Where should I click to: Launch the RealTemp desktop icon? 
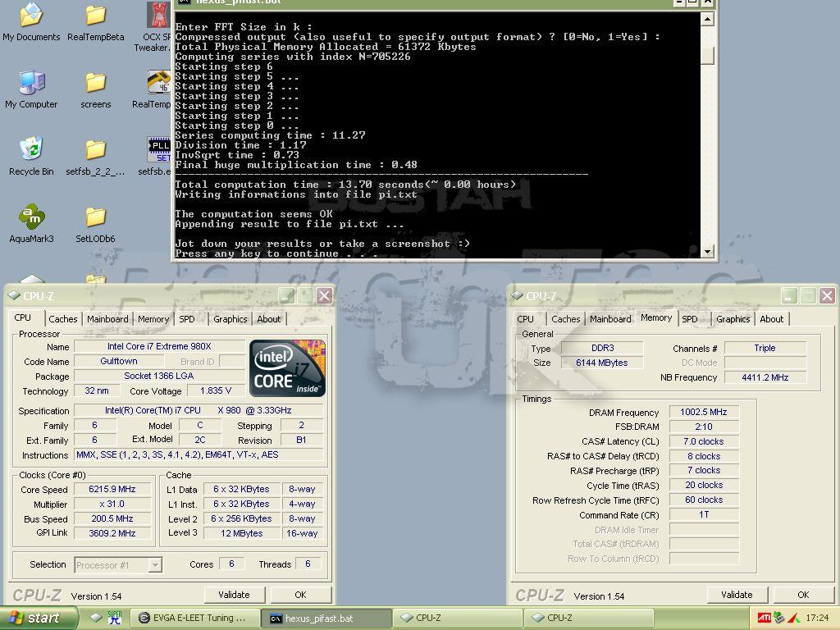tap(155, 89)
